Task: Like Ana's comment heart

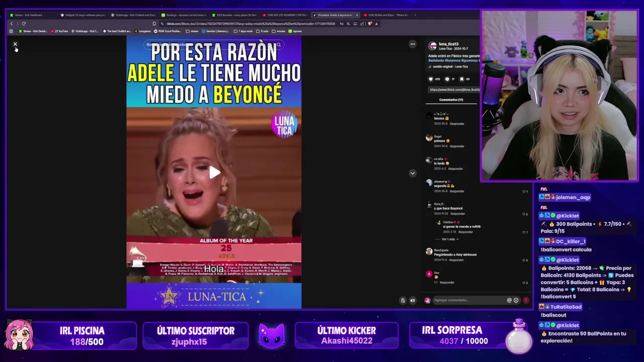Action: pos(524,283)
